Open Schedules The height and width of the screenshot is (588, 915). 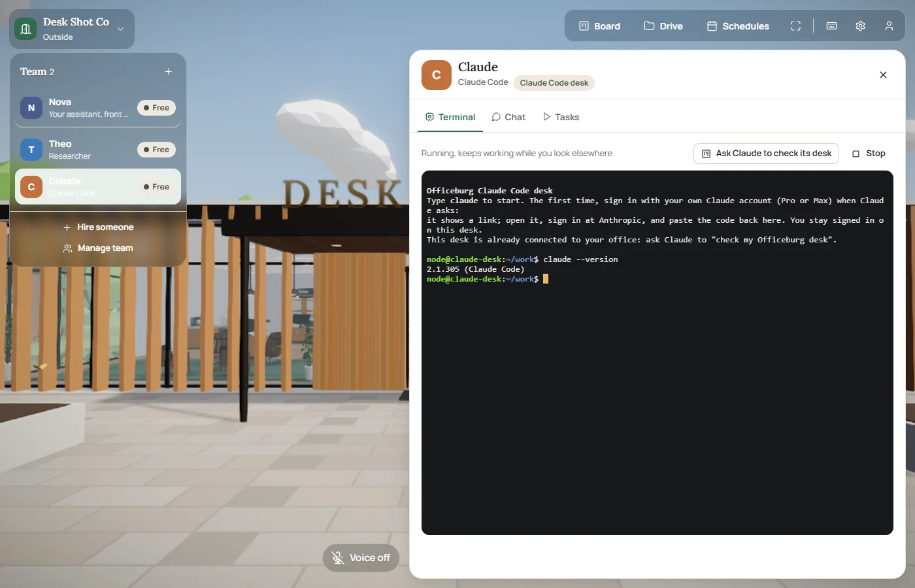pos(738,26)
